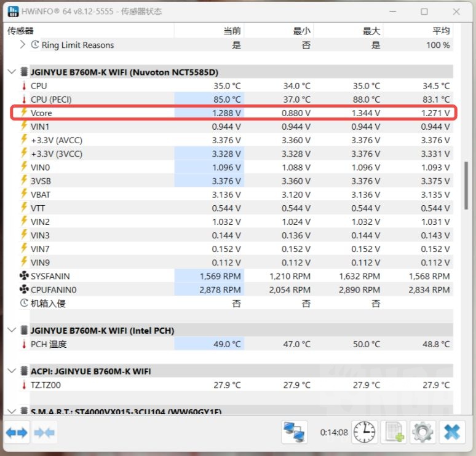This screenshot has height=456, width=476.
Task: Open the remote network monitoring icon
Action: [x=295, y=433]
